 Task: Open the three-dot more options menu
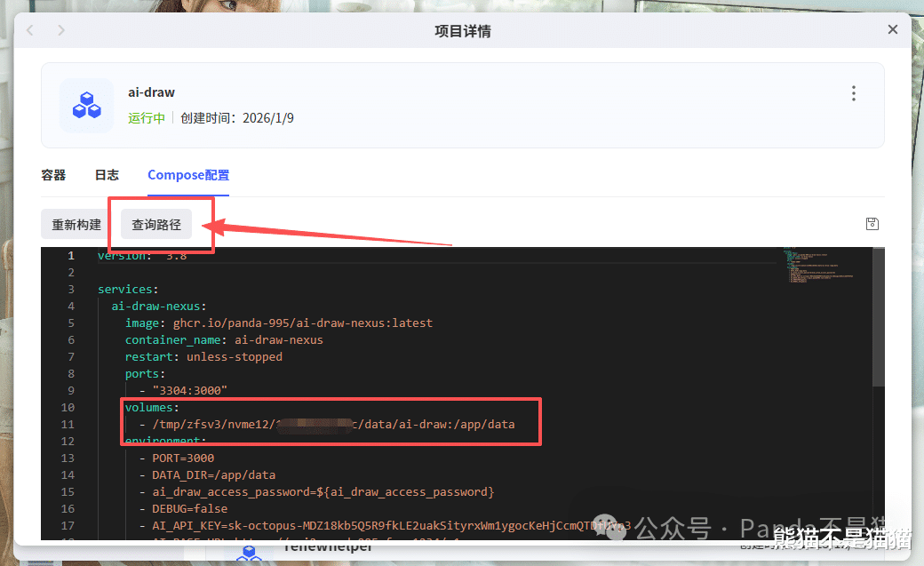pos(853,93)
